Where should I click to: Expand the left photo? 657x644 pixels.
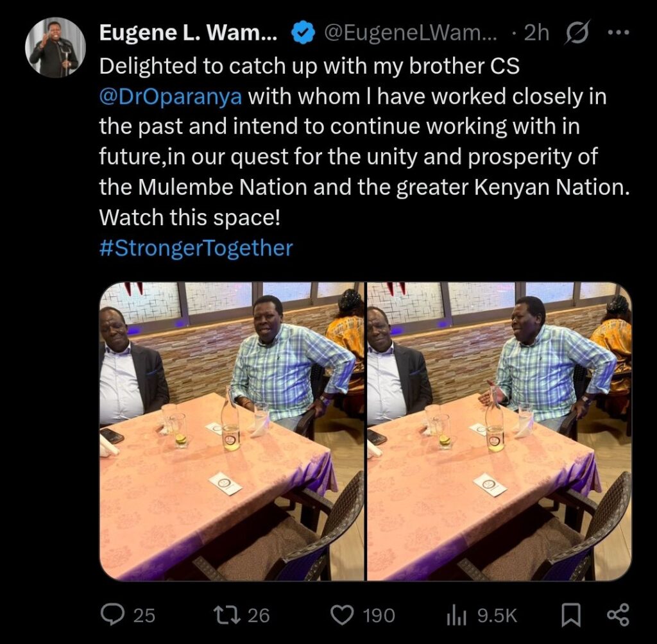coord(231,431)
